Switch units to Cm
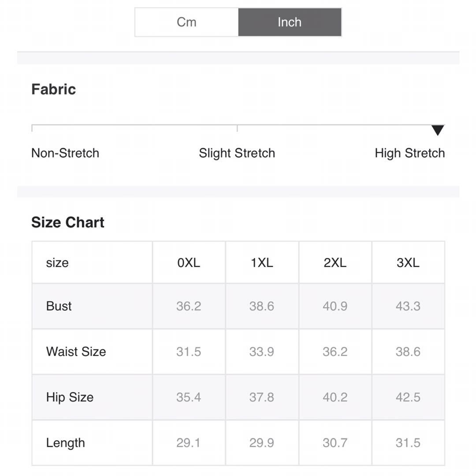 pyautogui.click(x=186, y=22)
